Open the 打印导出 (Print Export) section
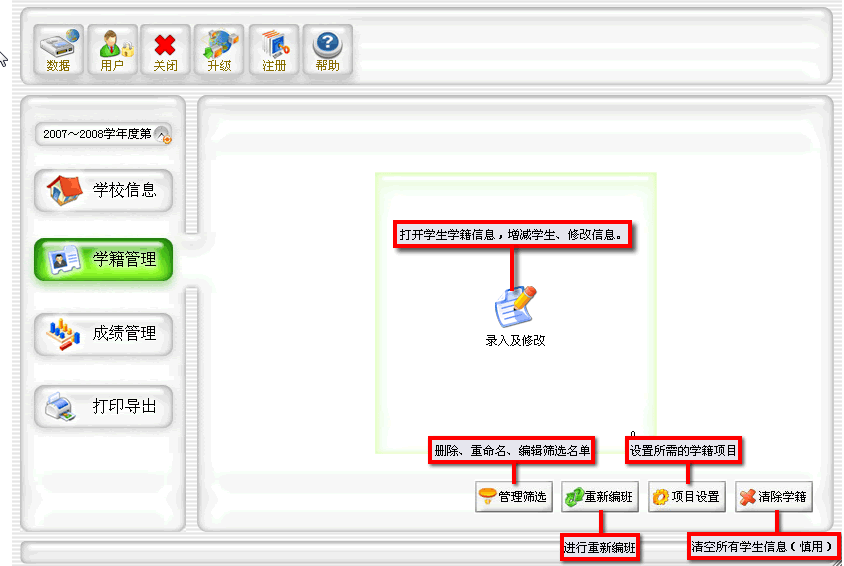This screenshot has height=566, width=844. coord(103,406)
